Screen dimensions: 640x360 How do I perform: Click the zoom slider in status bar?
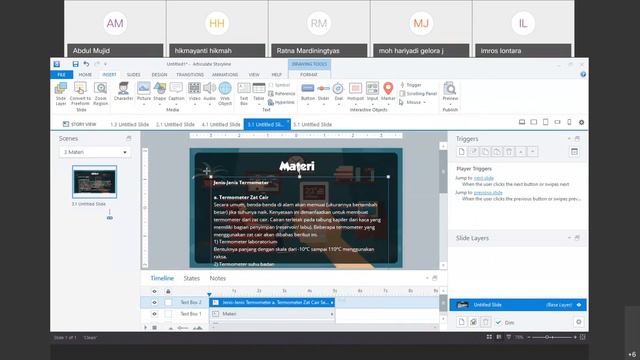pos(552,337)
